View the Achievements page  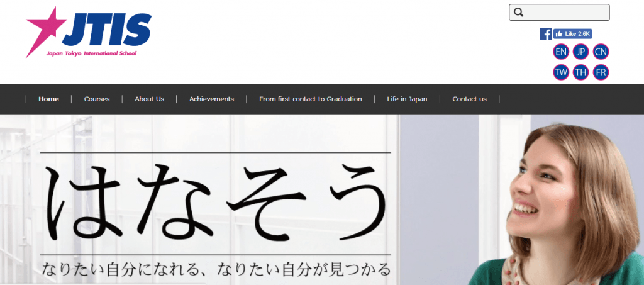(x=211, y=99)
